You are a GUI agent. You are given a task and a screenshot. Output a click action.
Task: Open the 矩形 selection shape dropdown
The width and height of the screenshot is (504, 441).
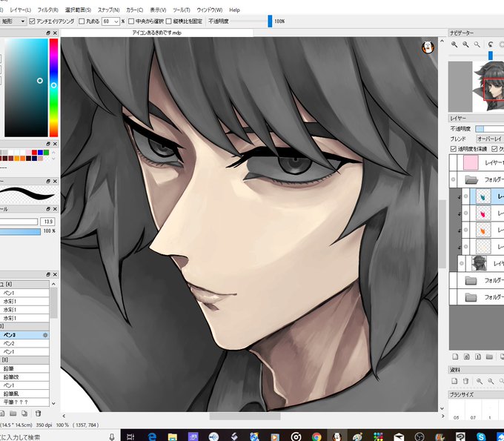point(14,21)
